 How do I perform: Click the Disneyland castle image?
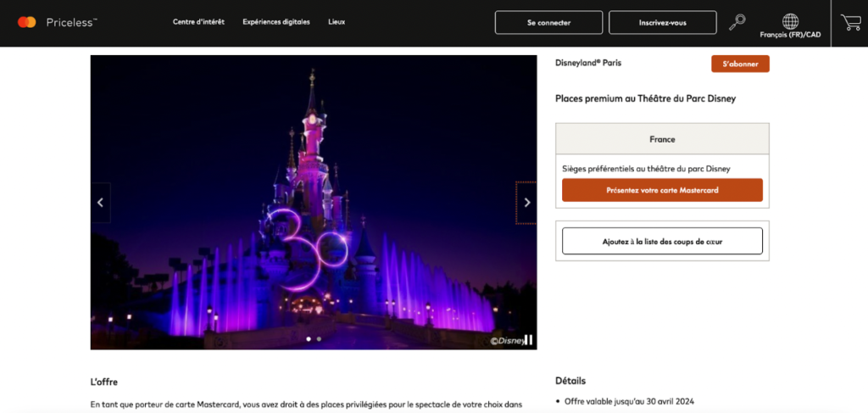[314, 202]
